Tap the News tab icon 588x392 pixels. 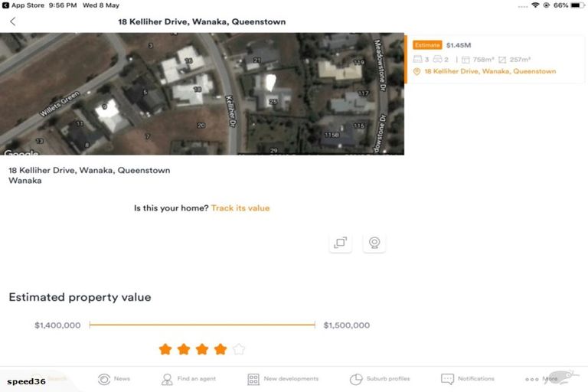pyautogui.click(x=104, y=379)
